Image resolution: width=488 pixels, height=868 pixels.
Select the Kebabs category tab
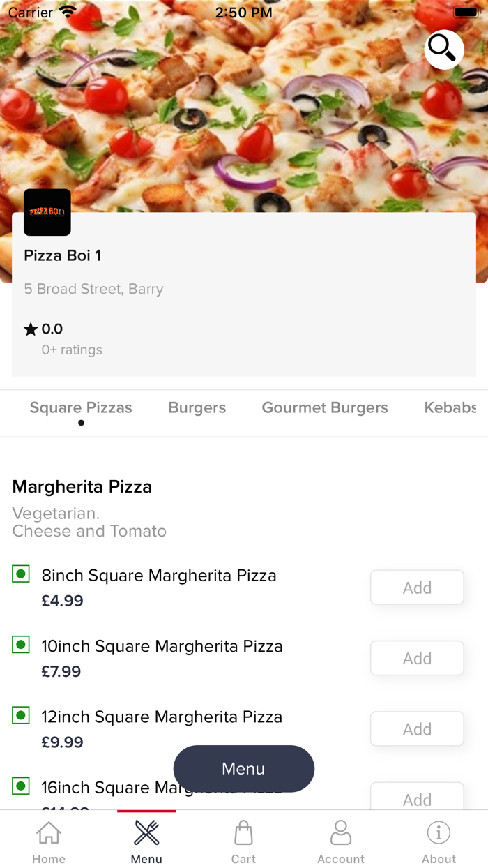point(455,407)
